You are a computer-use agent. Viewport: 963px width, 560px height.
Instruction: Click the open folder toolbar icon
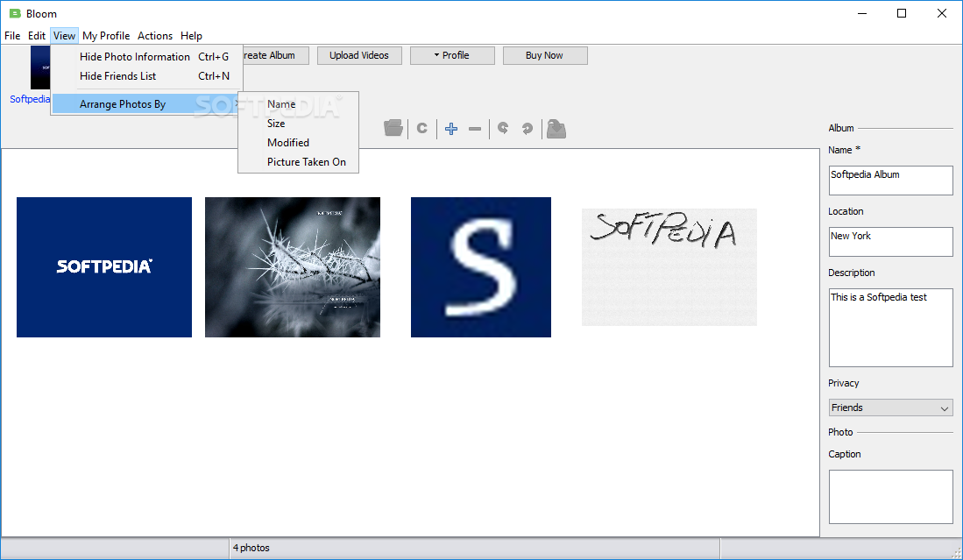[393, 128]
